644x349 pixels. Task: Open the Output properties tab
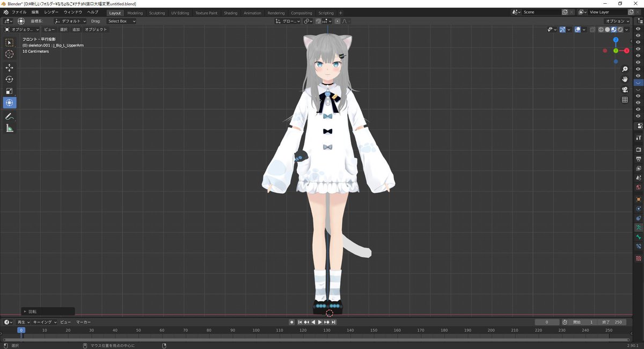click(x=639, y=159)
